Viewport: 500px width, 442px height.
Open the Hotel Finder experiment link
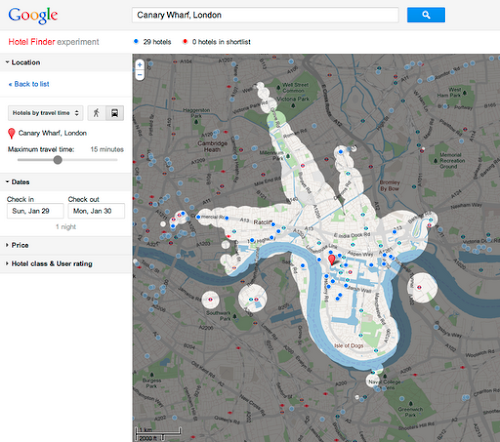coord(54,42)
